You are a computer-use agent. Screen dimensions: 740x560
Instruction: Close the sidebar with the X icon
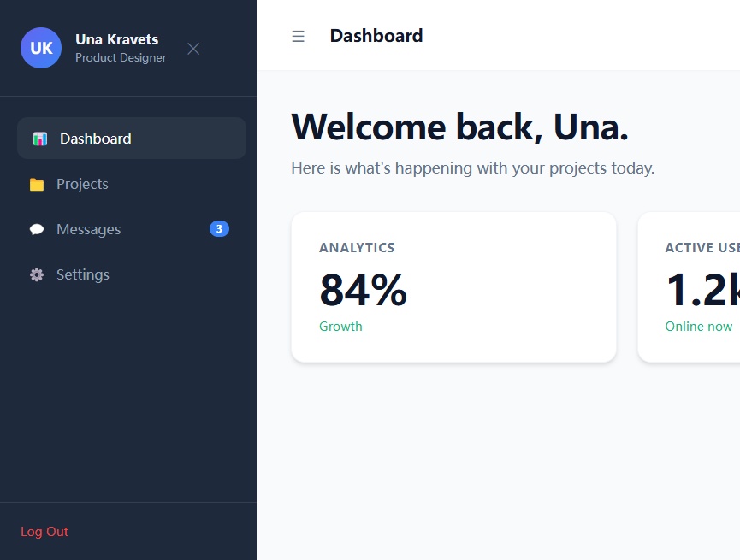[x=193, y=49]
